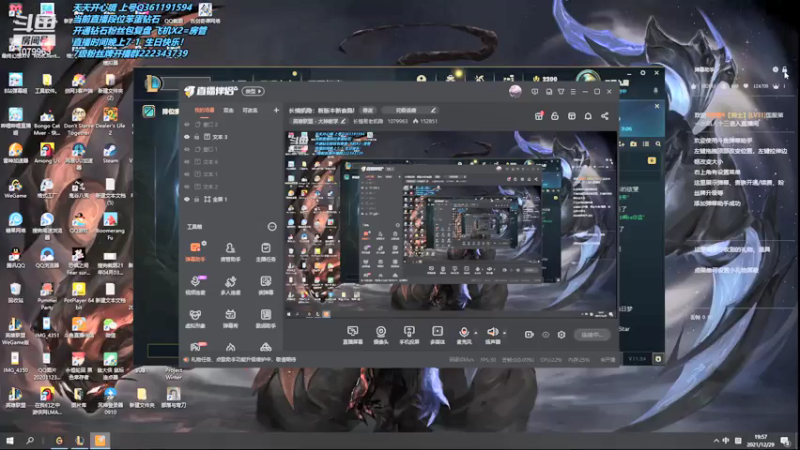Launch Steam from the desktop
Screen dimensions: 800x450
click(x=110, y=153)
